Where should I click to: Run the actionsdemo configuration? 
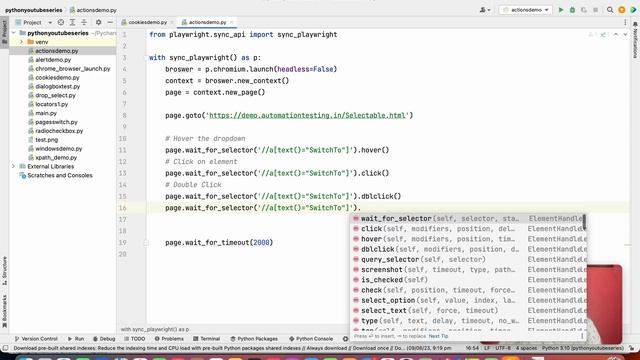(x=561, y=10)
